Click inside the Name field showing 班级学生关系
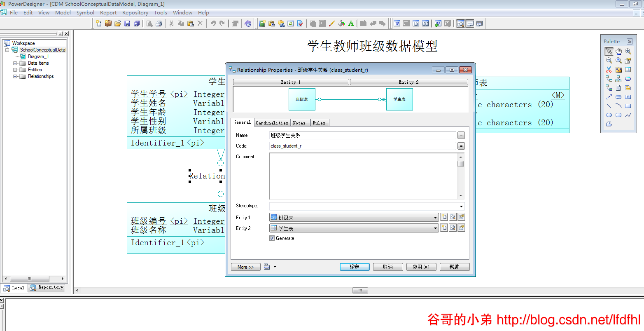This screenshot has height=331, width=644. tap(362, 135)
